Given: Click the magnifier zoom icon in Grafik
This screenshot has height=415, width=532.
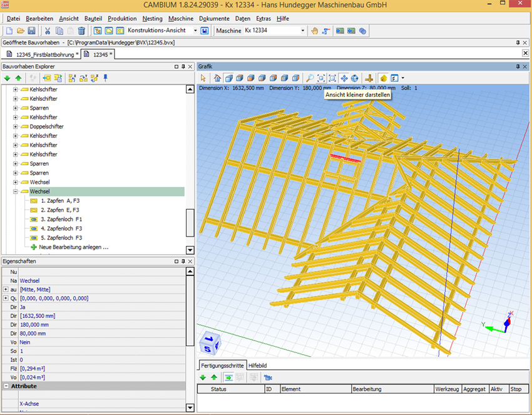Looking at the screenshot, I should coord(309,78).
